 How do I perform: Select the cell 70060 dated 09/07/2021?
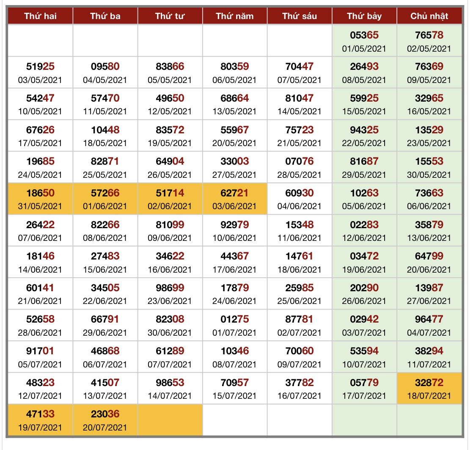pos(299,357)
